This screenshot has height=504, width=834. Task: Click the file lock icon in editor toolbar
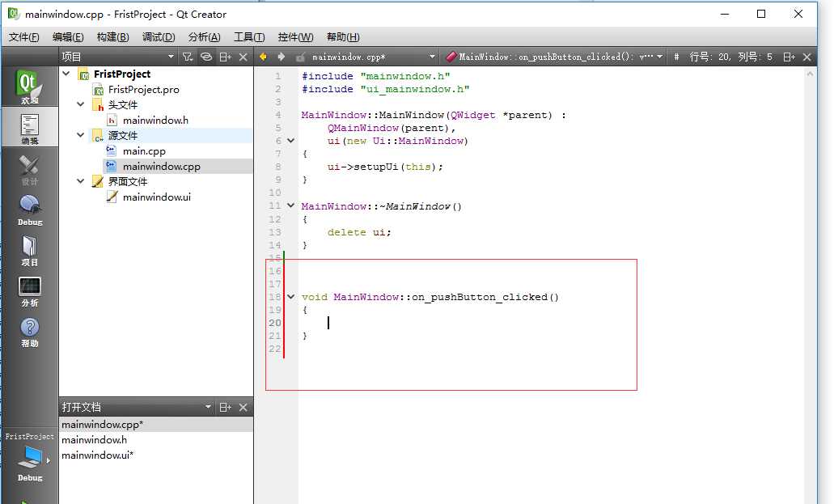tap(301, 57)
